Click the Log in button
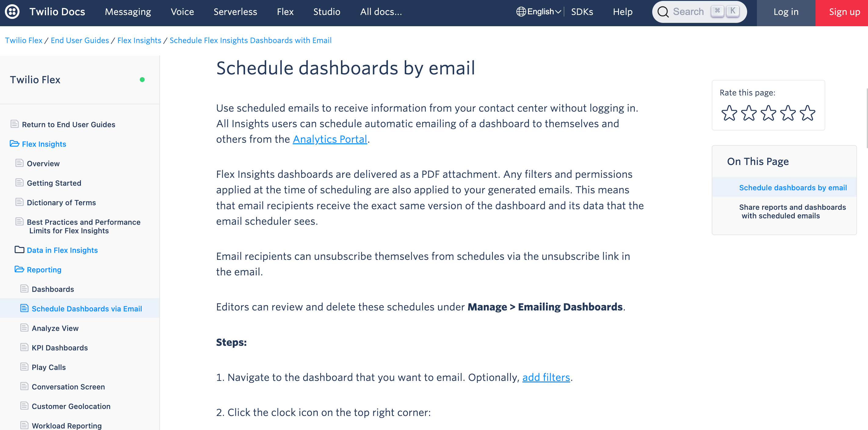The image size is (868, 430). (786, 11)
